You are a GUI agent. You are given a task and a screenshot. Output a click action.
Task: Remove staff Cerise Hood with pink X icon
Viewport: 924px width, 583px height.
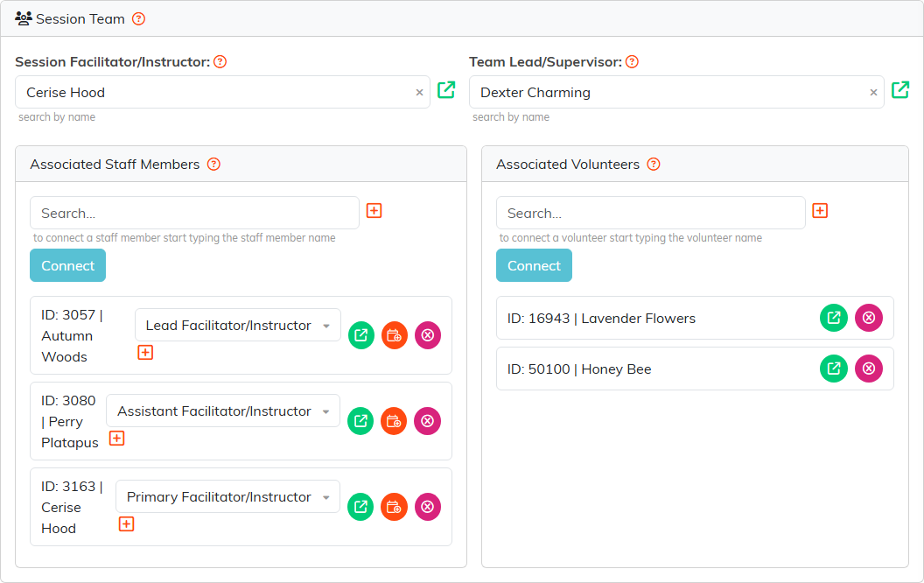427,507
